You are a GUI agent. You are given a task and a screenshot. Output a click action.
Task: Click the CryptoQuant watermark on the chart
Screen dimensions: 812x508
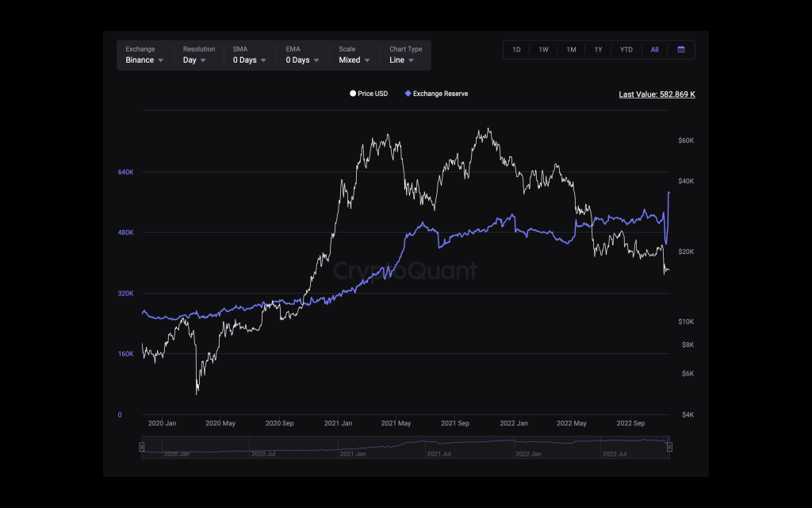coord(405,271)
